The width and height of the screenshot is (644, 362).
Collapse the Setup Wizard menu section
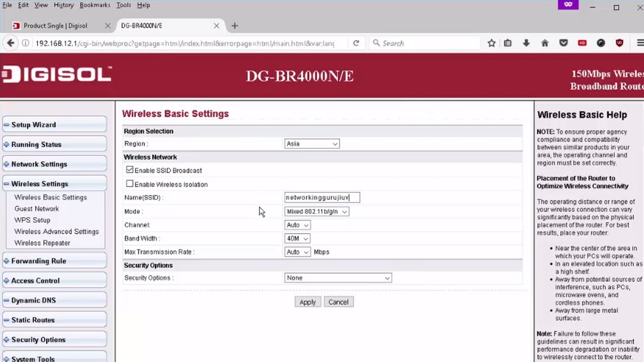coord(54,125)
